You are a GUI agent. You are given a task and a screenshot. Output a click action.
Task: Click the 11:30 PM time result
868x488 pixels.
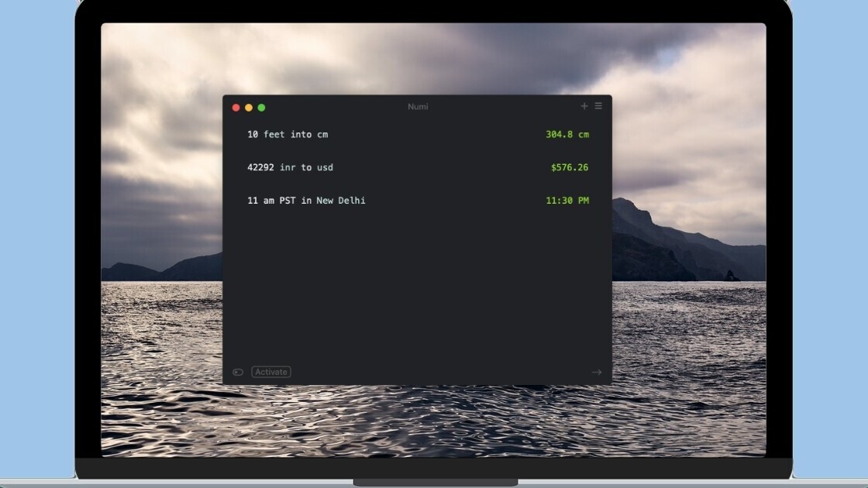click(x=567, y=201)
